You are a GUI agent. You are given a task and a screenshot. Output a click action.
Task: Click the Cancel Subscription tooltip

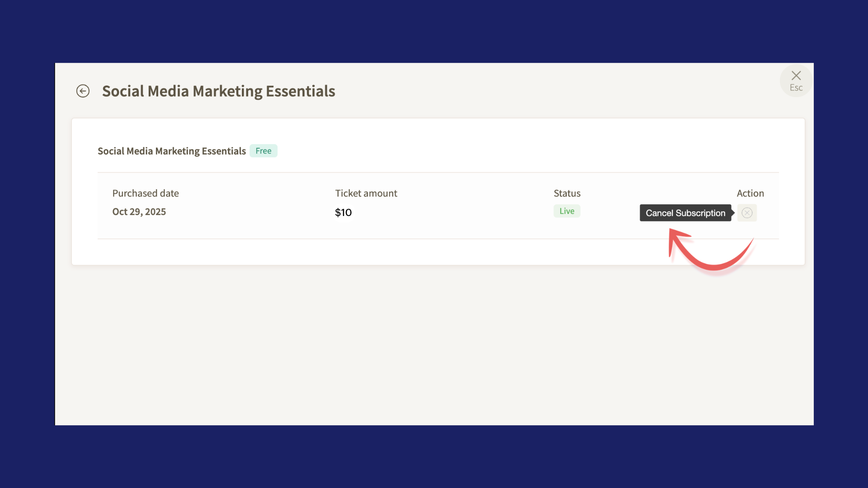(x=685, y=213)
